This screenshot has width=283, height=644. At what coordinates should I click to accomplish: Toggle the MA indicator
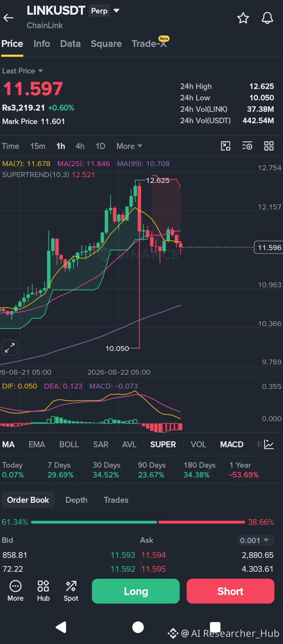[x=8, y=444]
